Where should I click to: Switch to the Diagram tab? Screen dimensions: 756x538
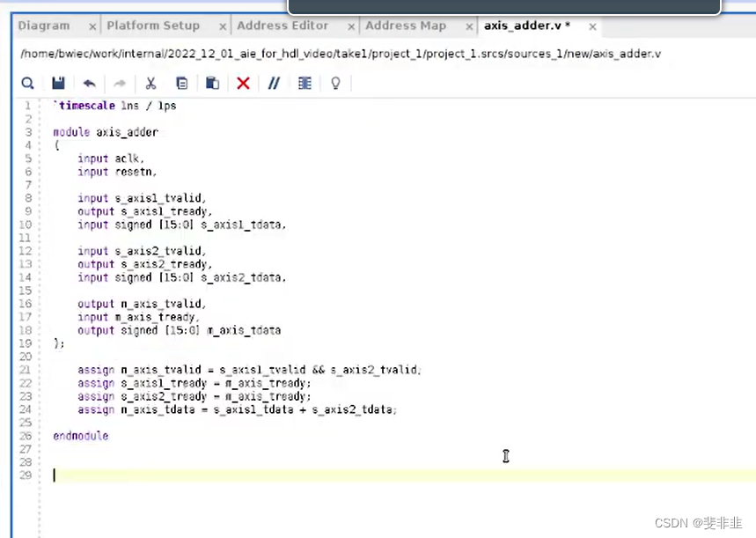[43, 26]
